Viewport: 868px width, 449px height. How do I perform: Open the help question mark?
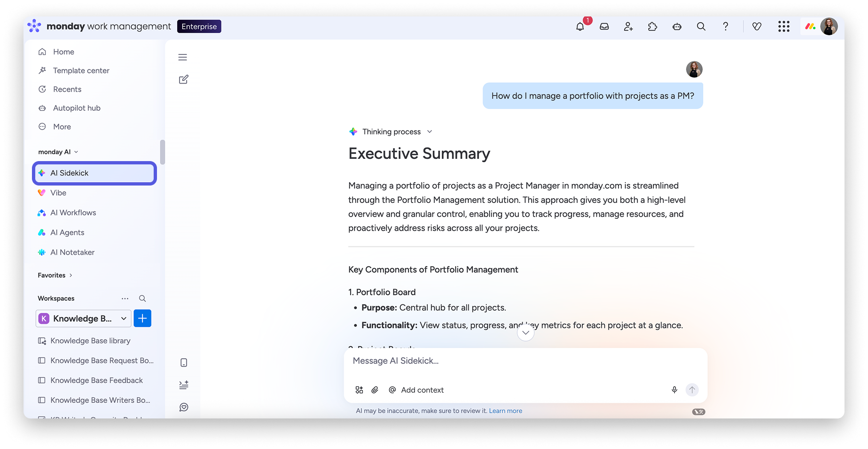point(726,27)
